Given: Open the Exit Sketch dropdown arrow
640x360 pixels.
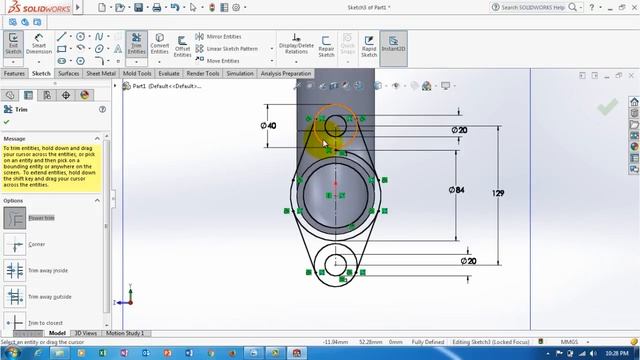Looking at the screenshot, I should click(x=13, y=62).
